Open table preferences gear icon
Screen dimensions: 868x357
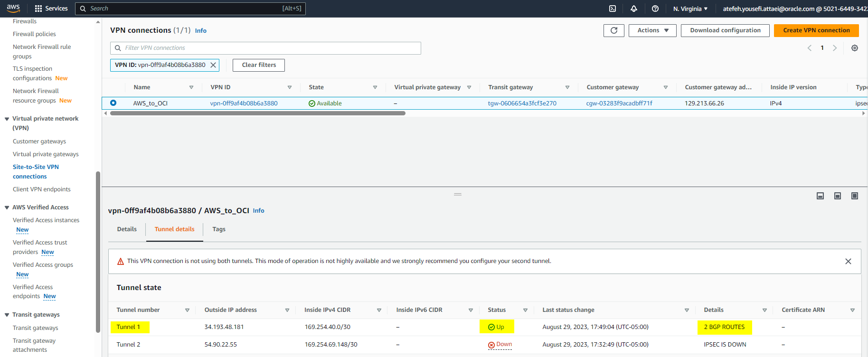(x=855, y=48)
